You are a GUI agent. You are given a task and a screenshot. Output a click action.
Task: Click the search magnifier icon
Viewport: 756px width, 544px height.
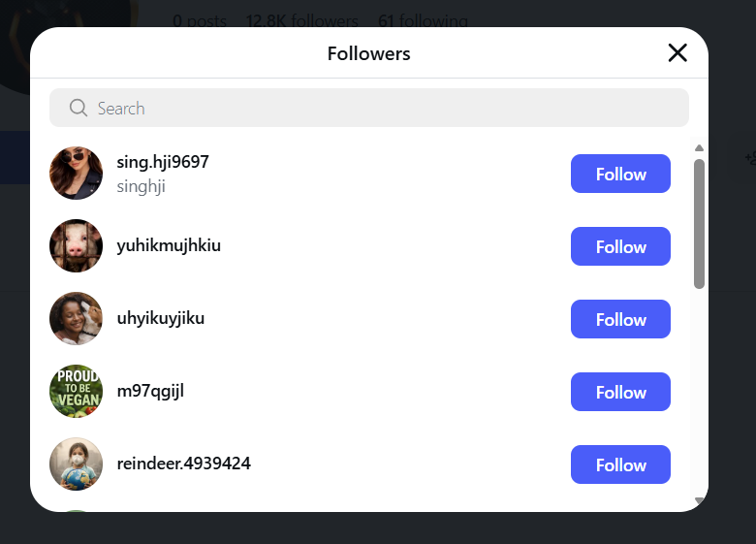[x=79, y=108]
